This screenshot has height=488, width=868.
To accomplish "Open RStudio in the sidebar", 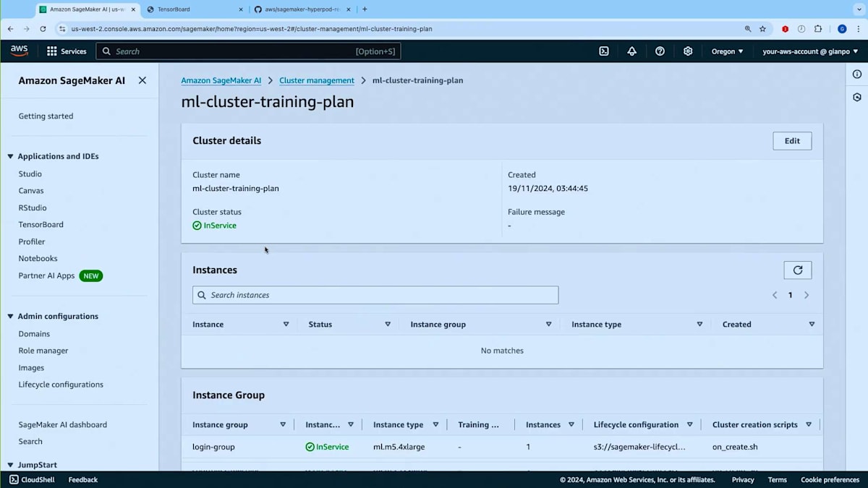I will (33, 207).
